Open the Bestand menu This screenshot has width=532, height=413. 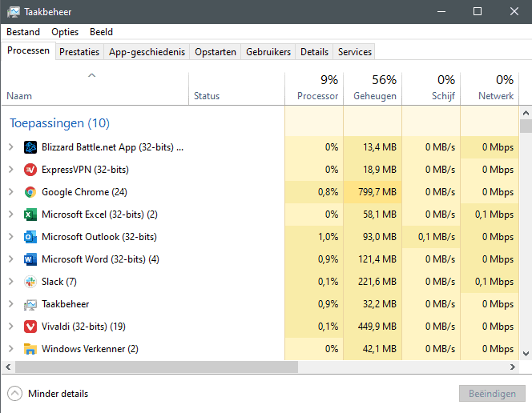pyautogui.click(x=23, y=32)
